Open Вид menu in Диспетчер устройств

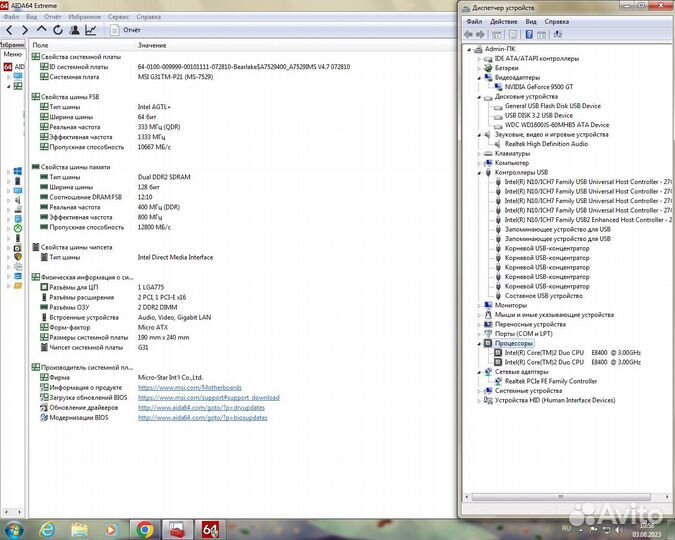(x=531, y=22)
